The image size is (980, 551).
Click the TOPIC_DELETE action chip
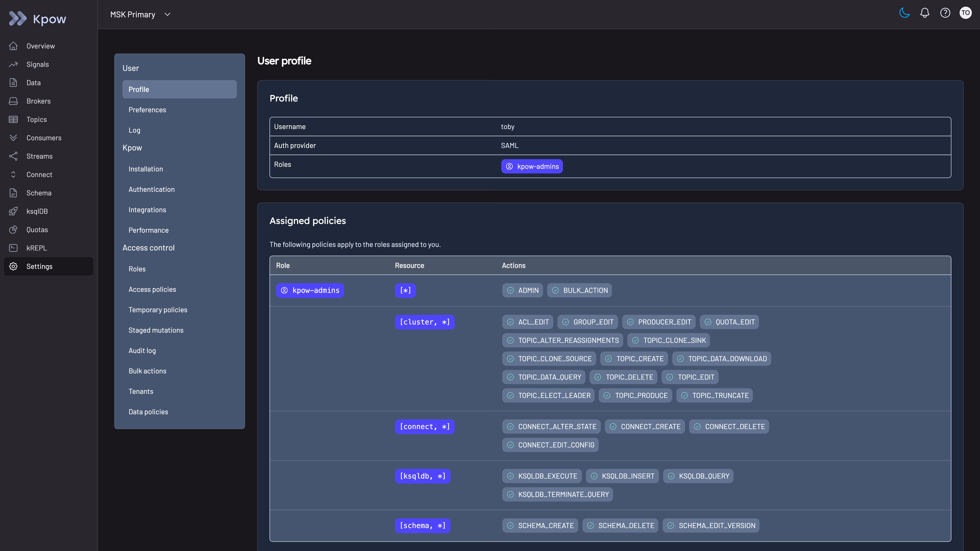[x=623, y=377]
